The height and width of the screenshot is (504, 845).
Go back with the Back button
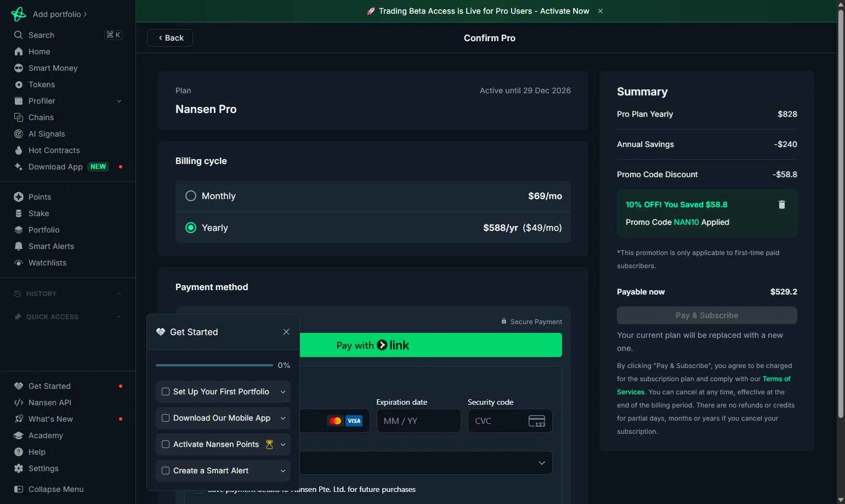[x=170, y=38]
